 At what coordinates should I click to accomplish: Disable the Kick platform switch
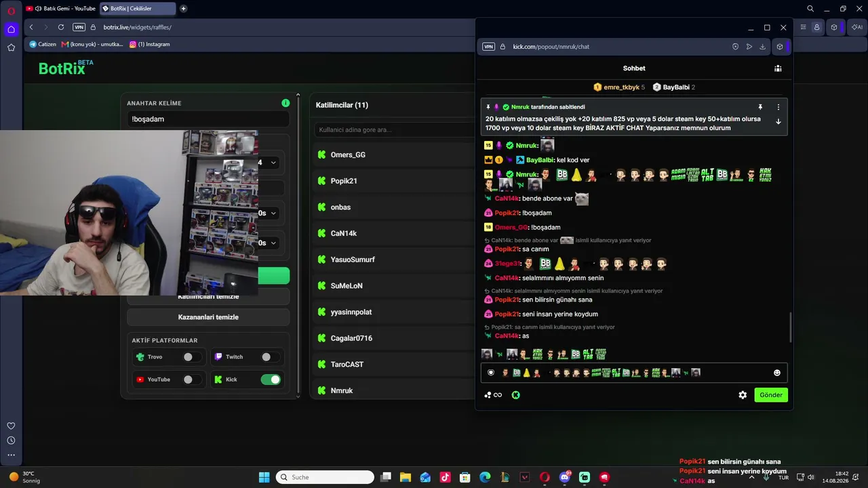click(271, 380)
